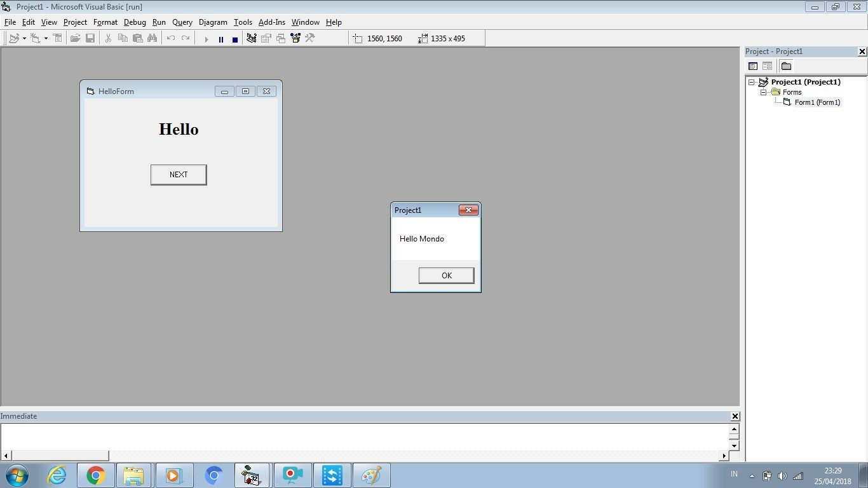Close the Project Explorer panel
This screenshot has height=488, width=868.
click(862, 51)
